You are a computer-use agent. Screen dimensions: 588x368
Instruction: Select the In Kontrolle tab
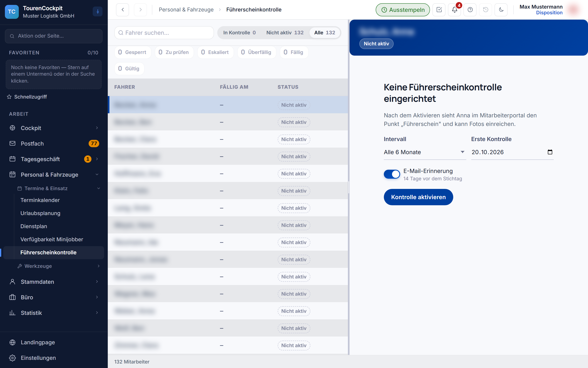coord(239,33)
